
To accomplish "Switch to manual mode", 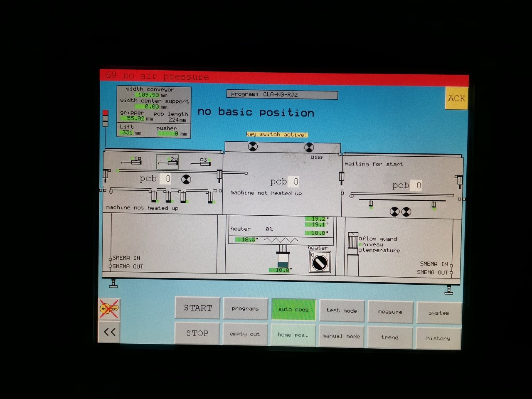I will click(341, 336).
